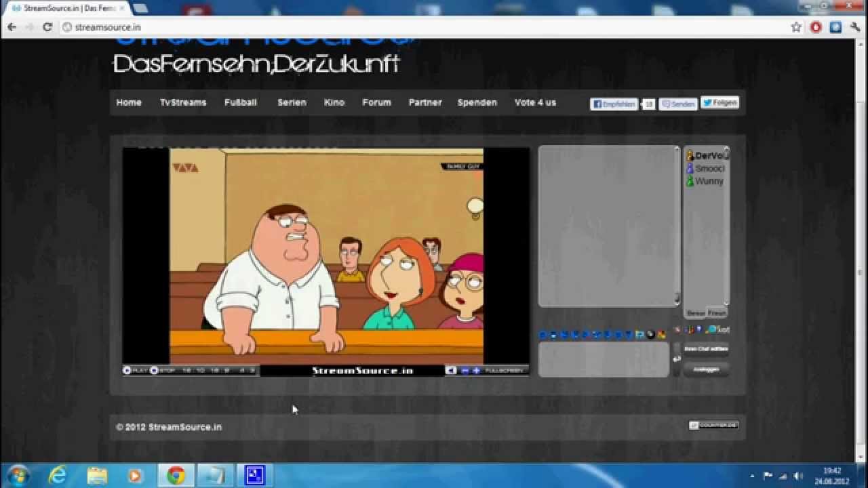Reload the page in Chrome

(x=47, y=27)
